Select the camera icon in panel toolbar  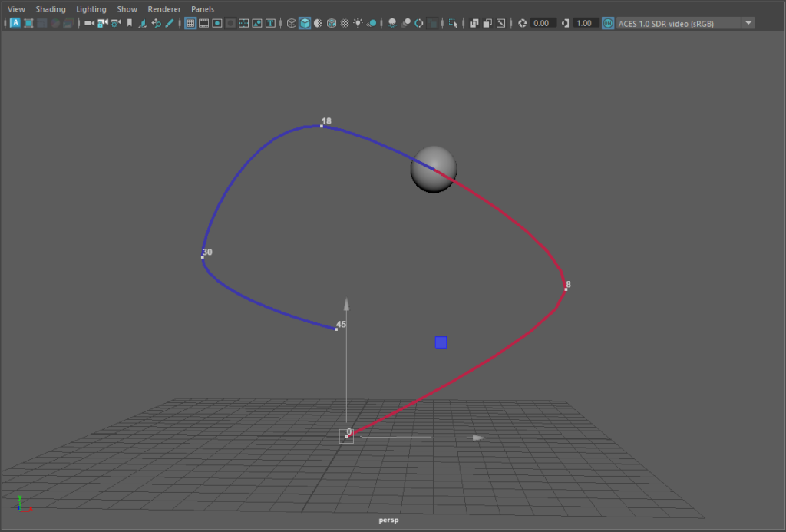89,23
